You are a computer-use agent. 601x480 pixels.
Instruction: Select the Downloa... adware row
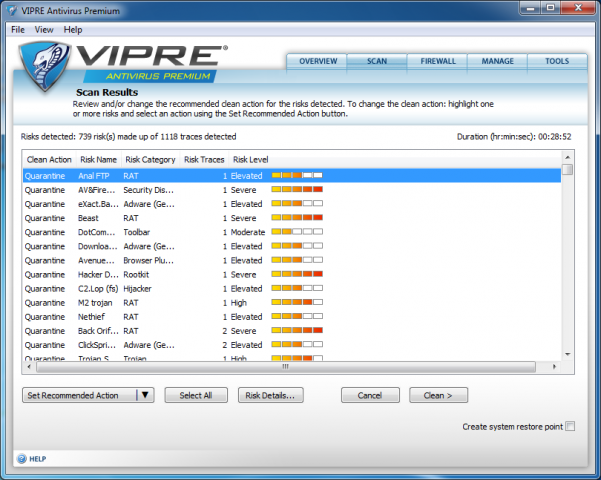tap(292, 246)
